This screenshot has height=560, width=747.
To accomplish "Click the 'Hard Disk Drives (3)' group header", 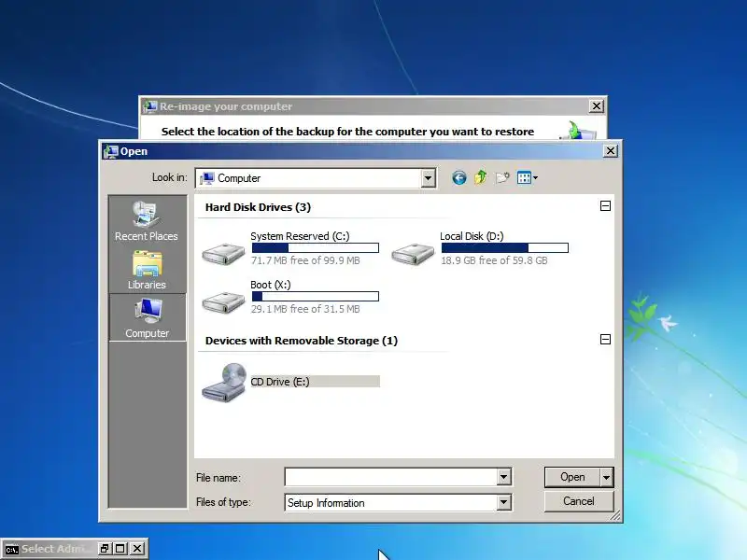I will click(x=258, y=207).
